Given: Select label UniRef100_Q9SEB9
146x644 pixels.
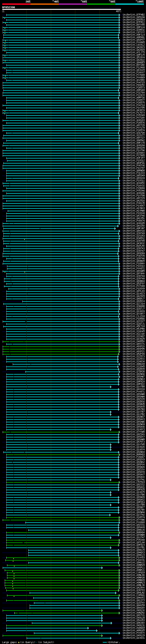Looking at the screenshot, I should point(134,254).
